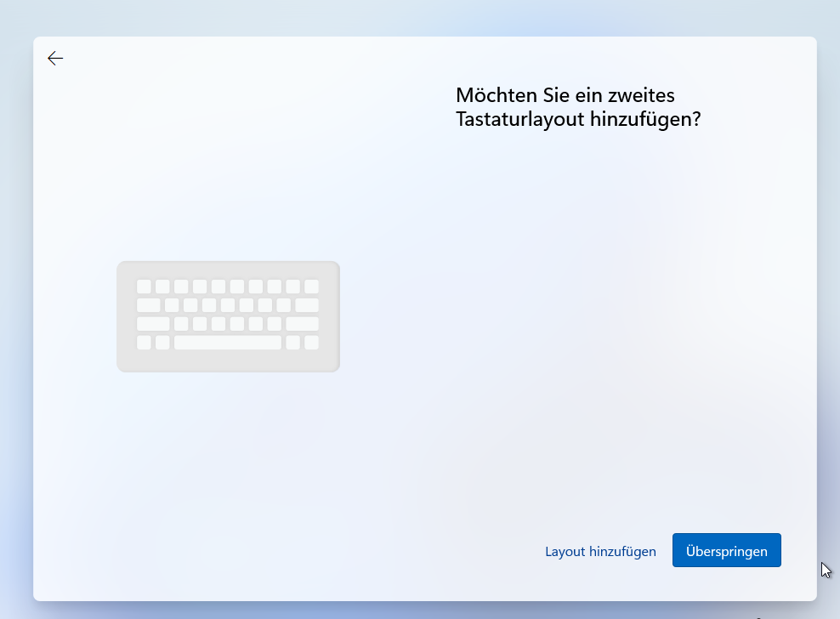Click the bottom-right key of the keyboard graphic

(311, 342)
